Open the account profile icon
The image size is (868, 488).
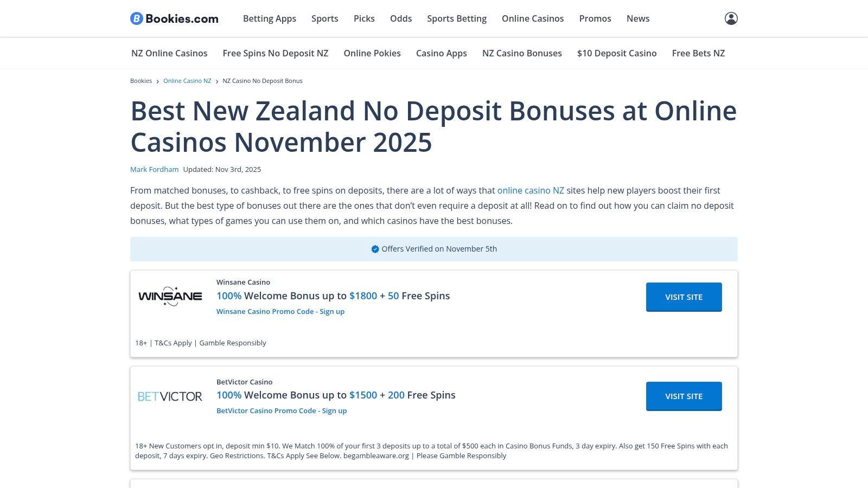pyautogui.click(x=731, y=18)
